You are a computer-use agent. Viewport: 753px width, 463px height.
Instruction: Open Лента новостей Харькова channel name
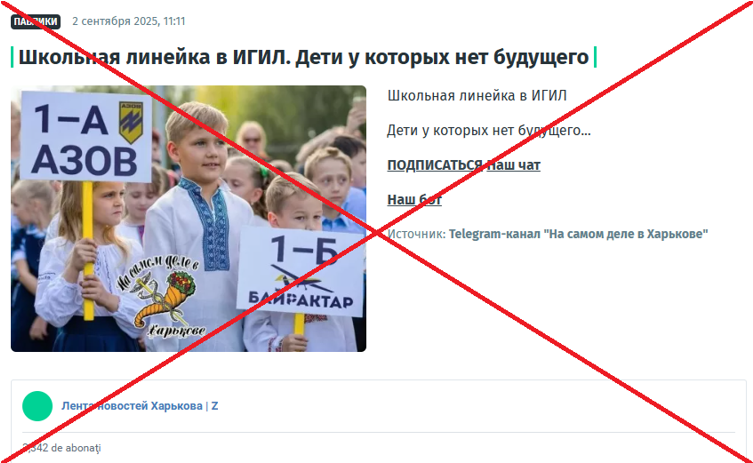132,406
